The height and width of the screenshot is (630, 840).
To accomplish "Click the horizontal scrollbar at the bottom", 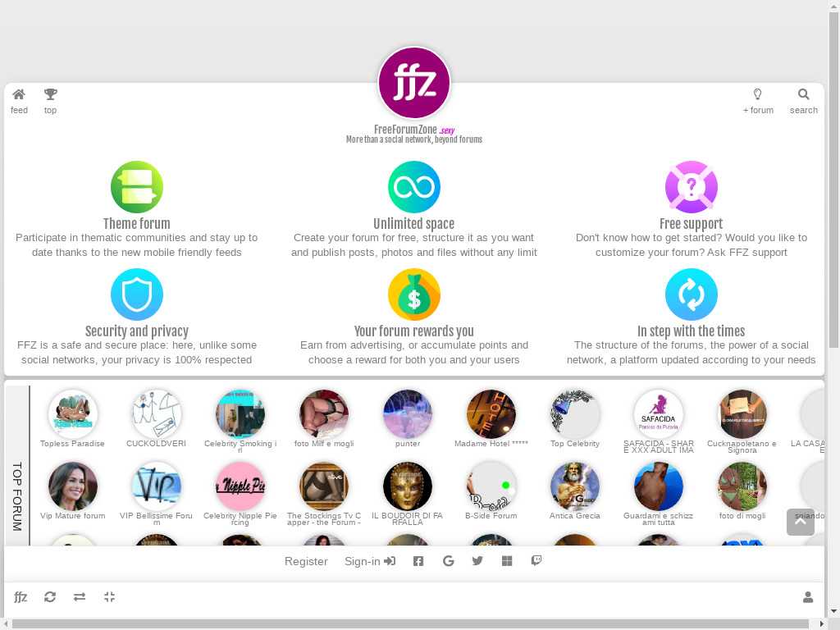I will (x=410, y=624).
